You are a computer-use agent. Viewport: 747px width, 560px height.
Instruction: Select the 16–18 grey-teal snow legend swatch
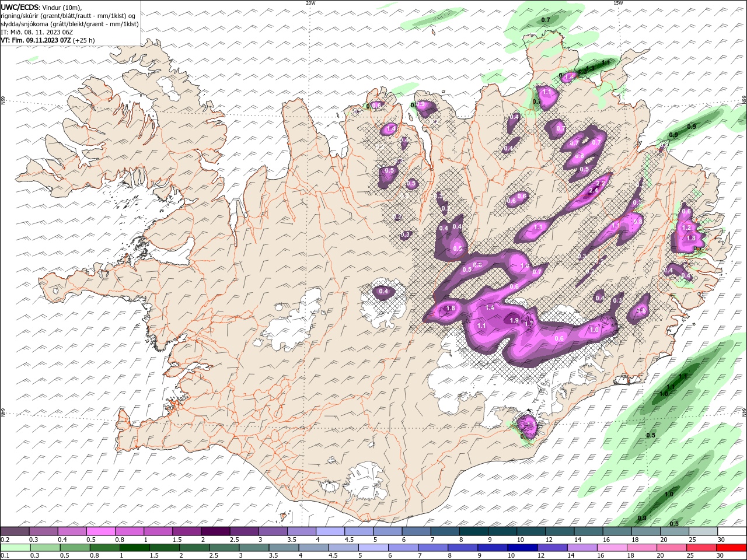pos(616,531)
